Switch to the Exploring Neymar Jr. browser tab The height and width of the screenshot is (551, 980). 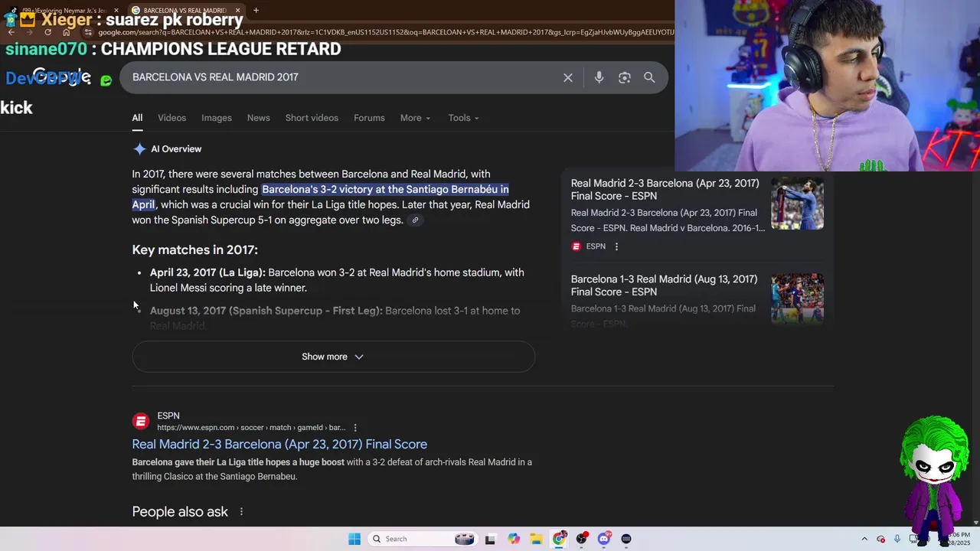[x=64, y=10]
